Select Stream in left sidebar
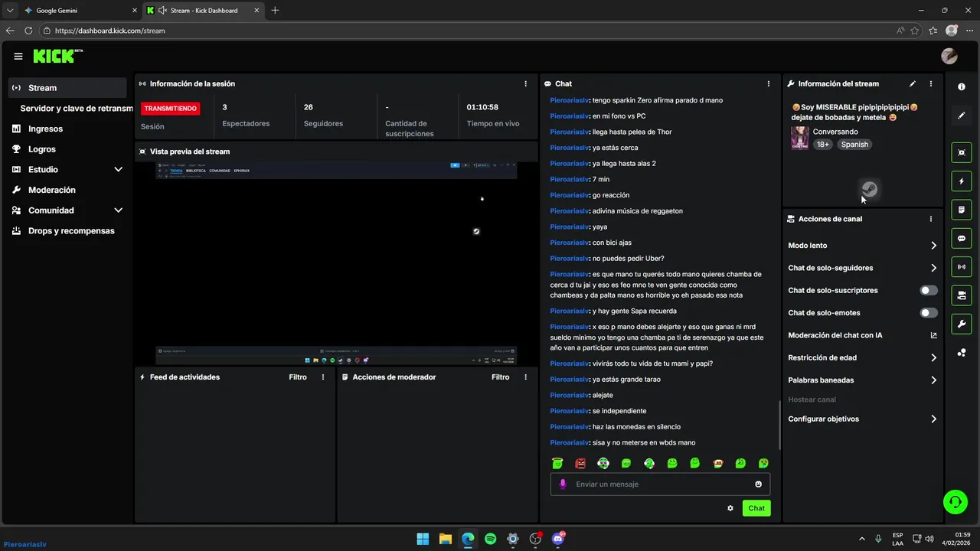 [67, 88]
